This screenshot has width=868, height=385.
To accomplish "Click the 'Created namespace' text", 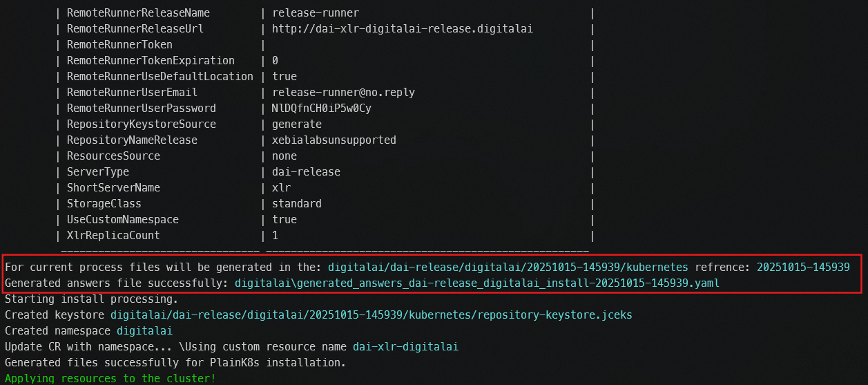I will tap(57, 331).
